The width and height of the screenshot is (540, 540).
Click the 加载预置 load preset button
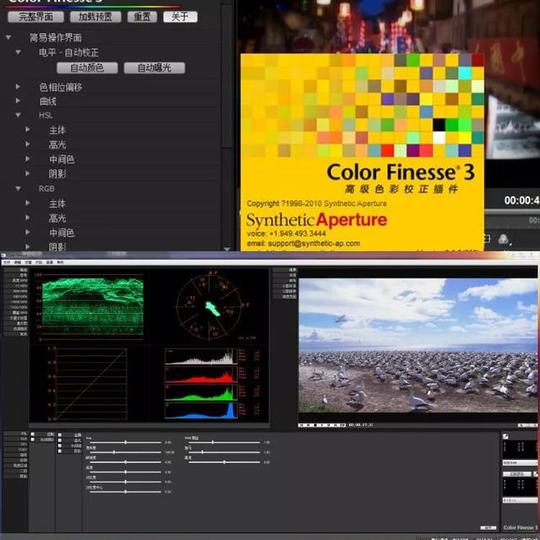(95, 17)
